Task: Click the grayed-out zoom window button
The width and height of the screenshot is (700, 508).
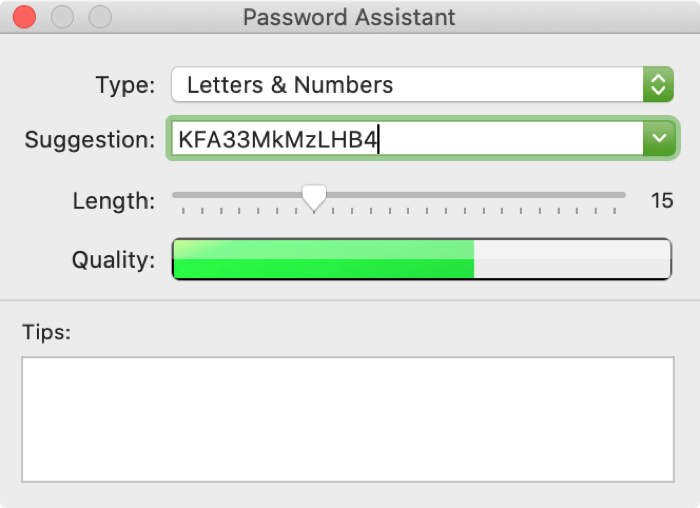Action: [100, 17]
